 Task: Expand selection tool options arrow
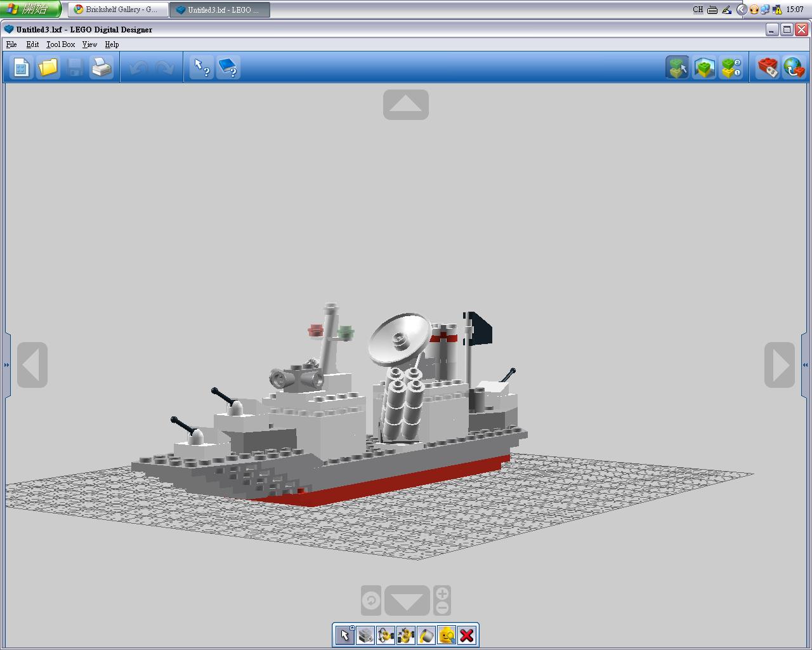click(353, 628)
